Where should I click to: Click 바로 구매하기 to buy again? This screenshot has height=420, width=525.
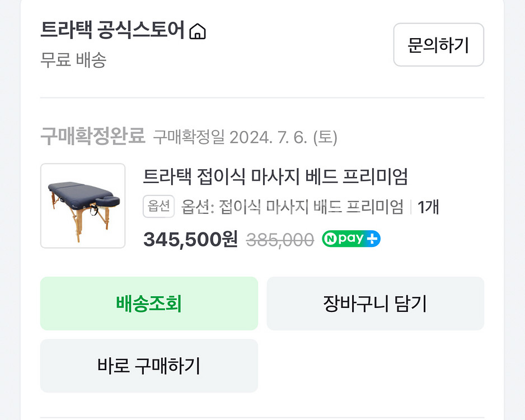149,366
